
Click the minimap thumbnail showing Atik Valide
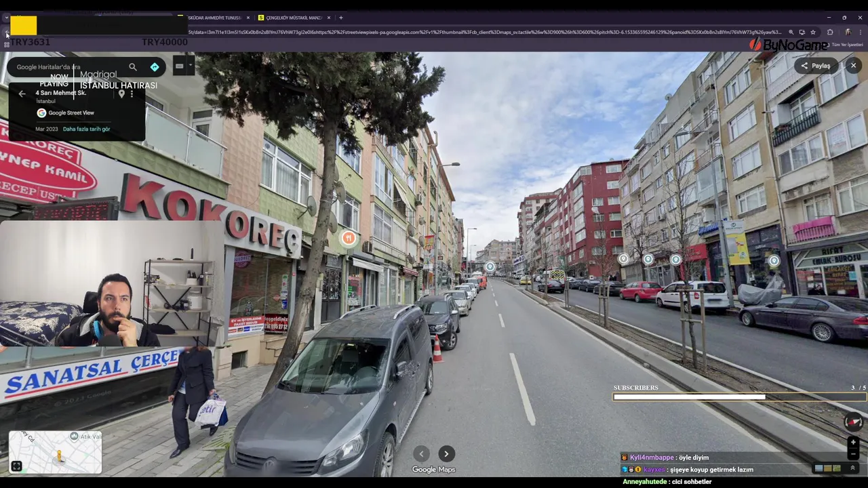(56, 452)
